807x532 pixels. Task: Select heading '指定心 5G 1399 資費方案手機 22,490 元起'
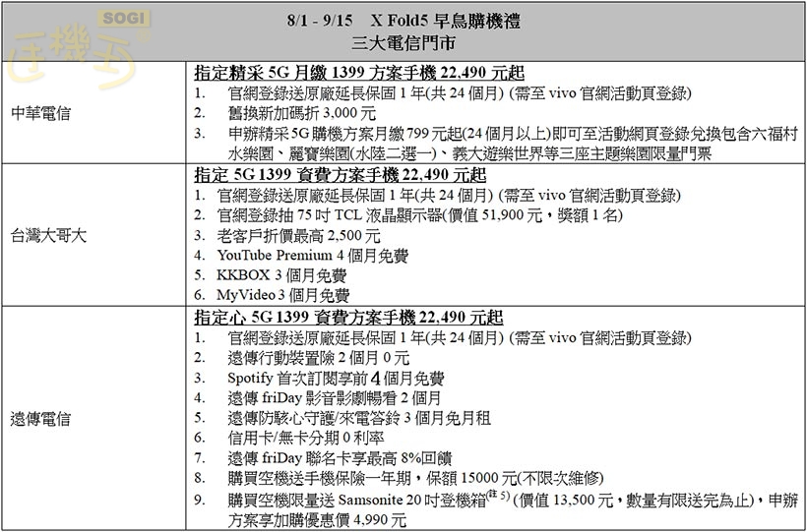[x=348, y=318]
